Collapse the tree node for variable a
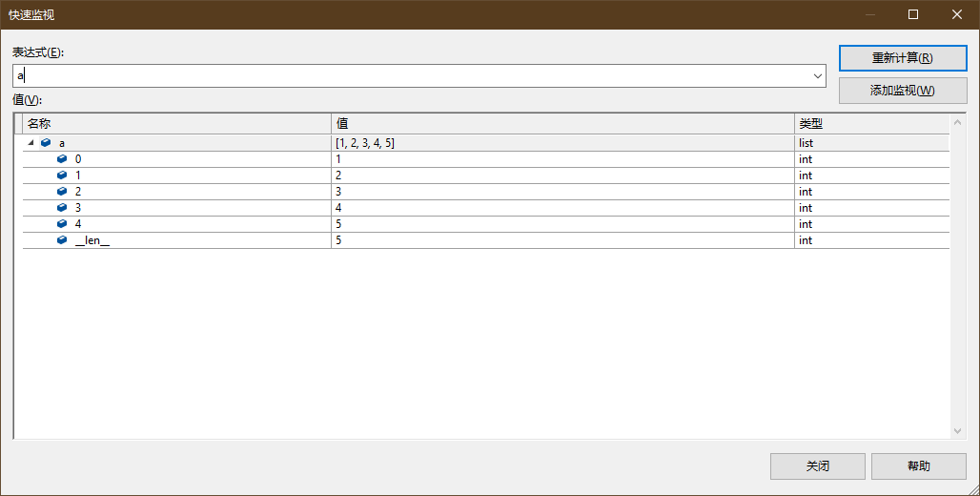This screenshot has width=980, height=496. click(x=31, y=143)
